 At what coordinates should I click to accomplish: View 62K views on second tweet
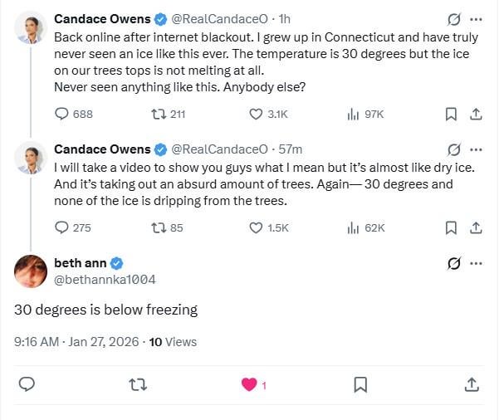[x=353, y=227]
